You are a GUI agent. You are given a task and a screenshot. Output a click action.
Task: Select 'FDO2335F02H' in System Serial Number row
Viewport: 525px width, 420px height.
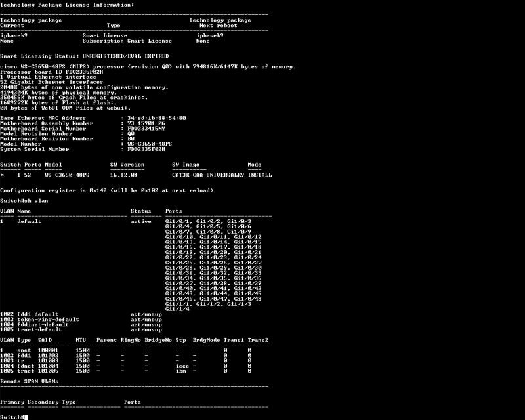click(x=146, y=149)
